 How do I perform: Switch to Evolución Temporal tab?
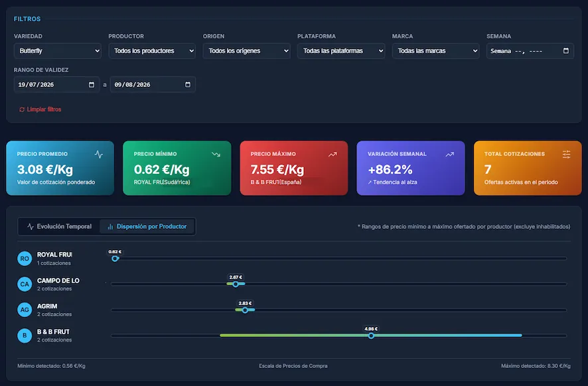(x=59, y=226)
